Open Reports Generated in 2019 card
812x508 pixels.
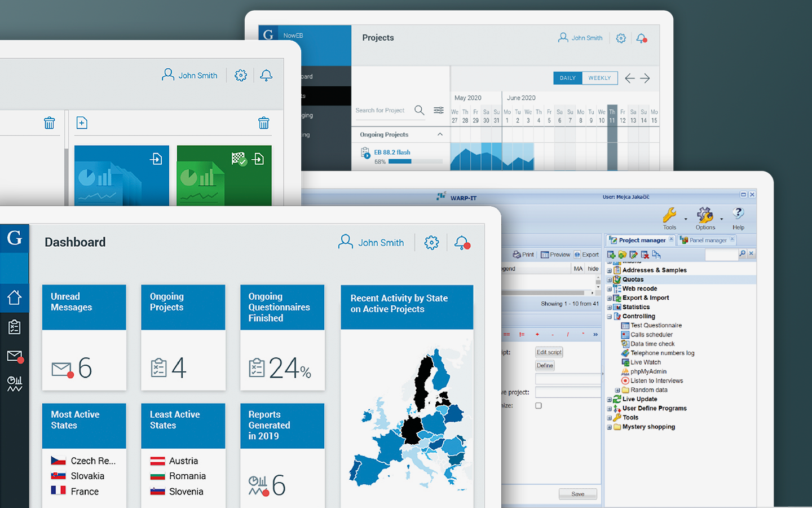pos(282,455)
